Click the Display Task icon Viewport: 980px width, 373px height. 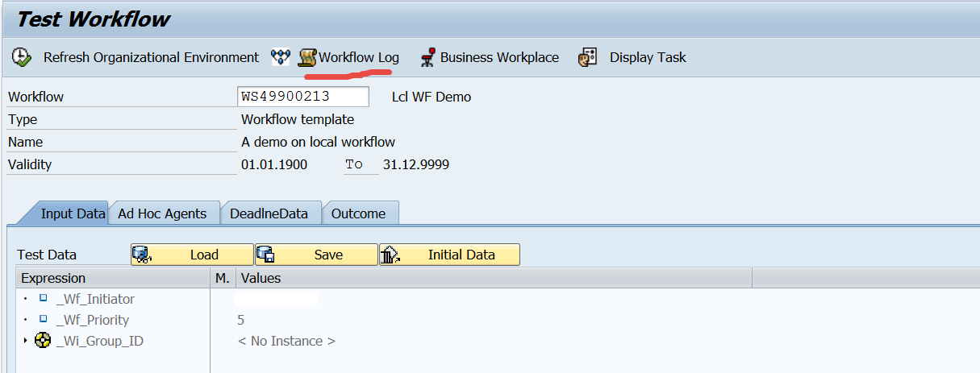click(588, 57)
